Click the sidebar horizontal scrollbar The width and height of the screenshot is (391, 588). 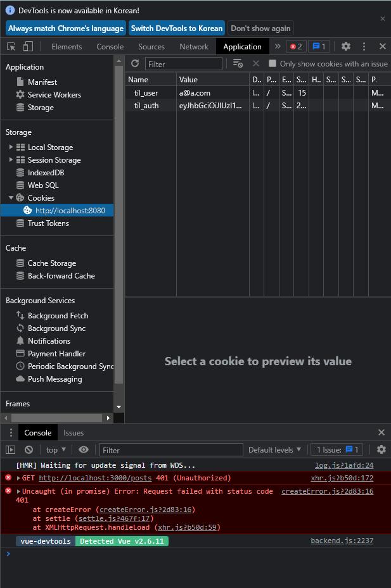coord(56,418)
